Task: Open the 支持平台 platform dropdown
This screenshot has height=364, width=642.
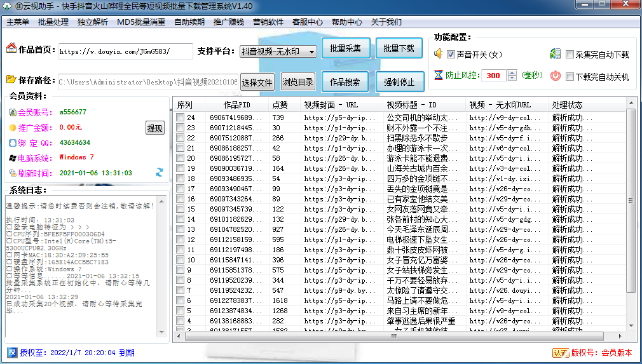Action: [x=311, y=51]
